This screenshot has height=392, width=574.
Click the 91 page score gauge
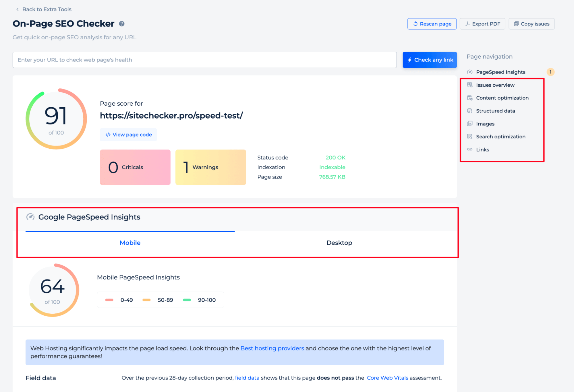pos(56,119)
